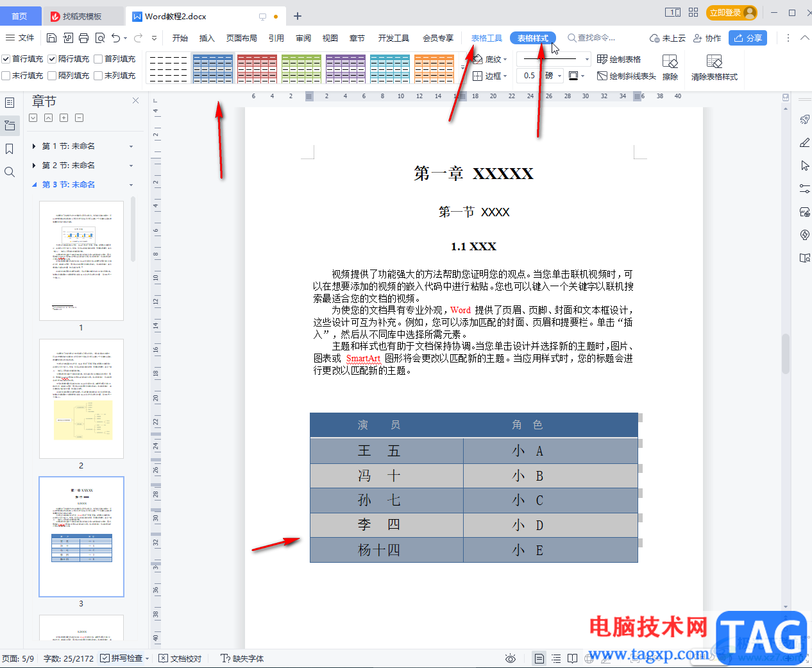The image size is (812, 668).
Task: Click the remove section minus icon
Action: [x=79, y=118]
